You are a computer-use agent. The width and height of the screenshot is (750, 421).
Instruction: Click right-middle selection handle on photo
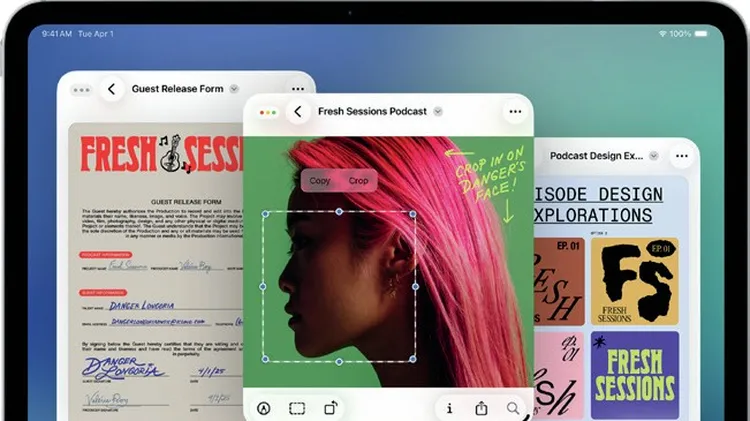click(415, 287)
